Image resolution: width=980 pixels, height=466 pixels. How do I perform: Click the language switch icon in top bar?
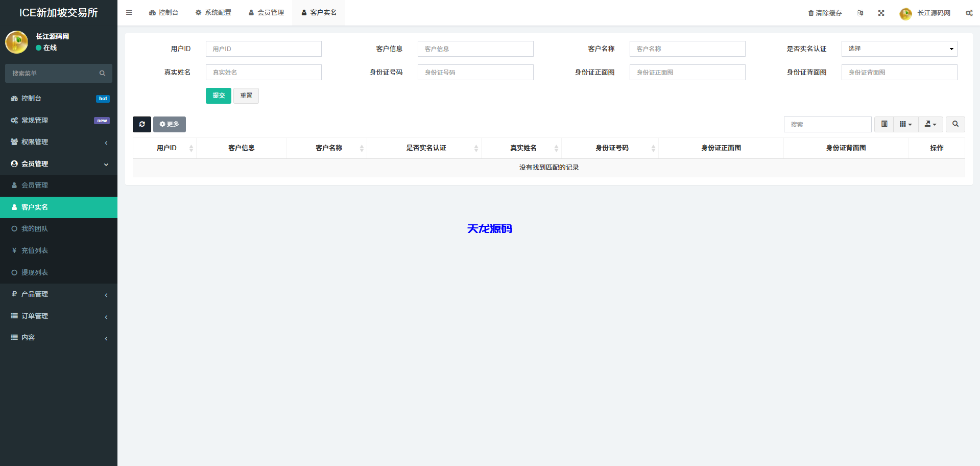click(860, 13)
